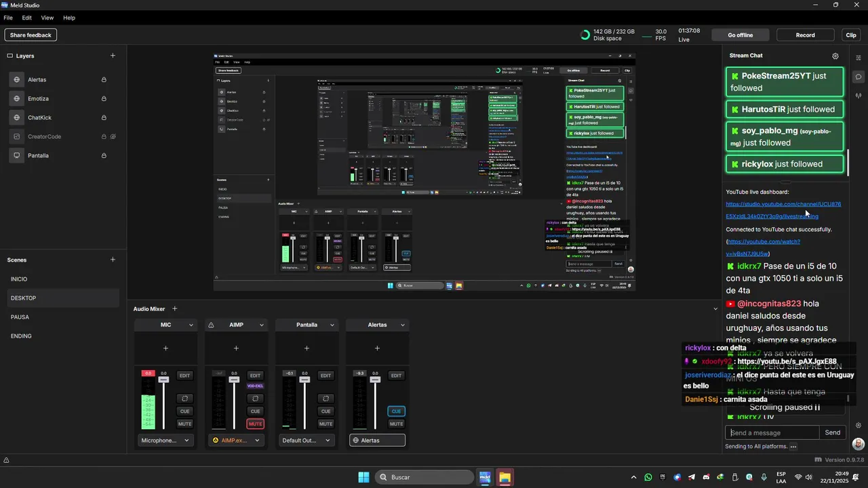Add an effect to the AIMP track
Image resolution: width=868 pixels, height=488 pixels.
pos(236,348)
